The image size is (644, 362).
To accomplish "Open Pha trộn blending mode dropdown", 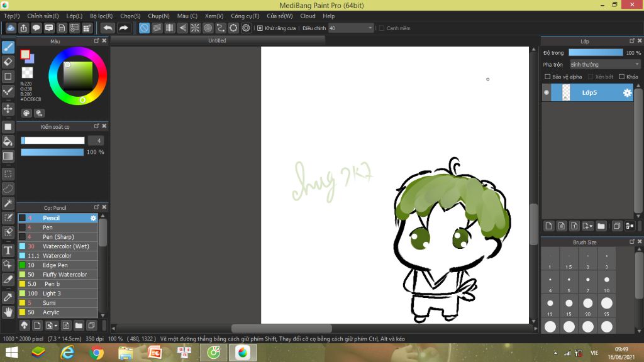I will click(x=605, y=65).
